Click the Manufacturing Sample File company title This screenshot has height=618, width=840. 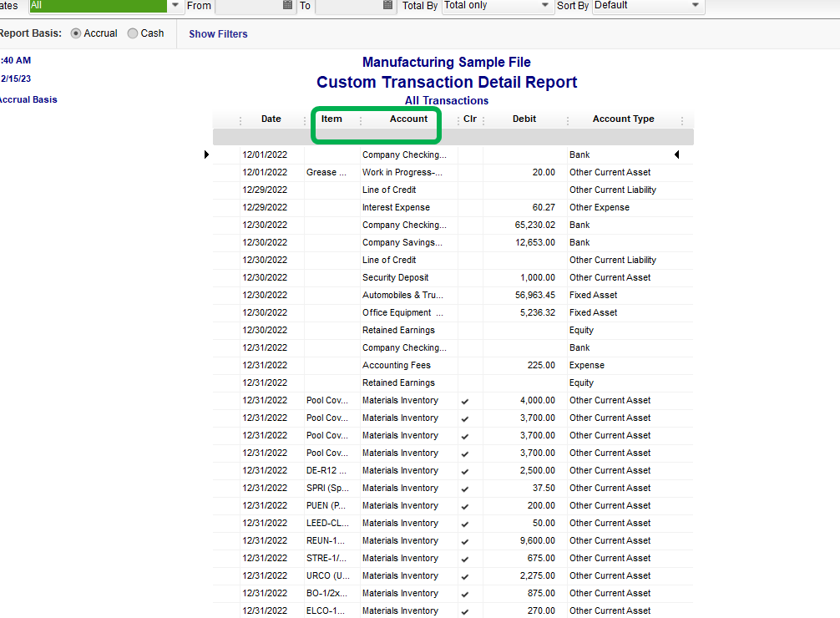pyautogui.click(x=447, y=62)
